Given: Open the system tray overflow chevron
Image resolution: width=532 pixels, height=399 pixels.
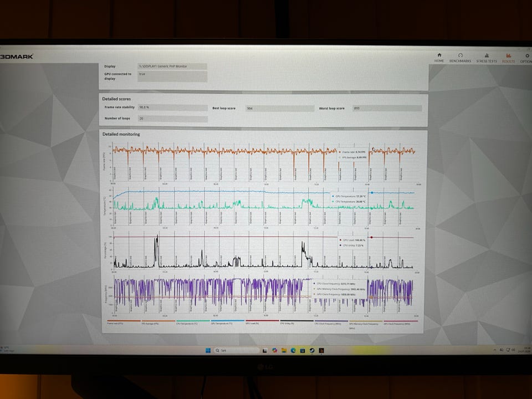Looking at the screenshot, I should [x=495, y=350].
